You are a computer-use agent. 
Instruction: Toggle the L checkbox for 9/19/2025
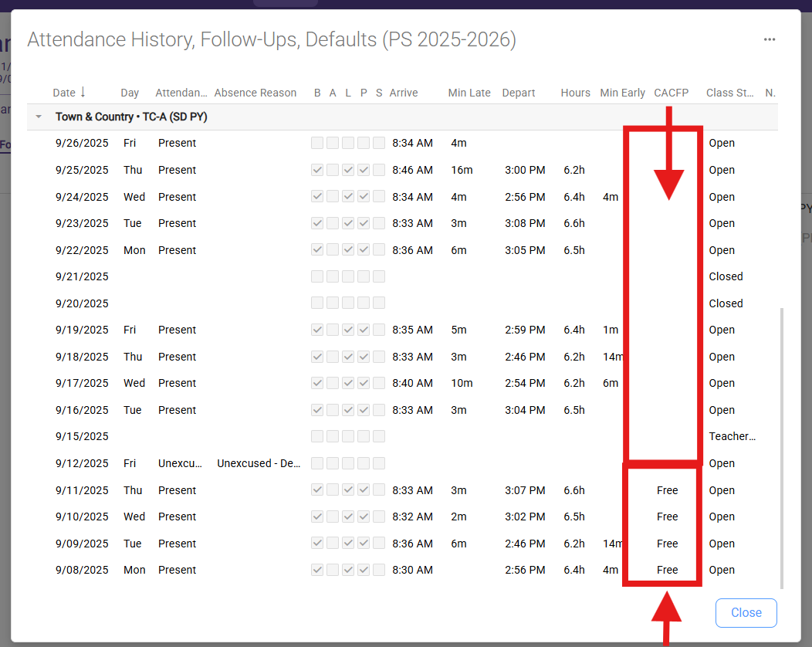point(348,330)
